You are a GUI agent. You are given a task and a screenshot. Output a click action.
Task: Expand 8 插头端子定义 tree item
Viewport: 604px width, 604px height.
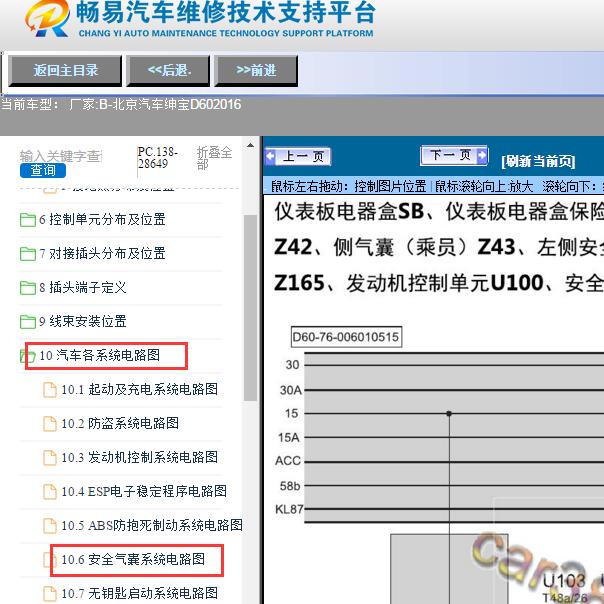(x=82, y=287)
